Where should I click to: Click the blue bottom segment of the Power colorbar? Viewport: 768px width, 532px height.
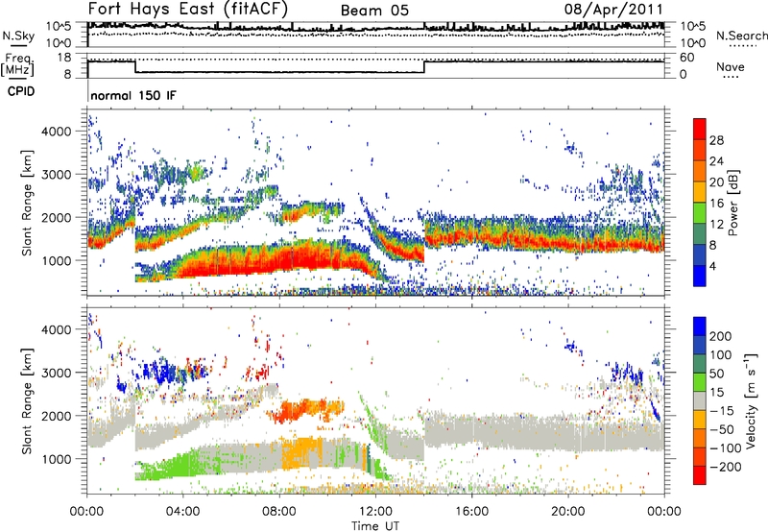click(700, 277)
